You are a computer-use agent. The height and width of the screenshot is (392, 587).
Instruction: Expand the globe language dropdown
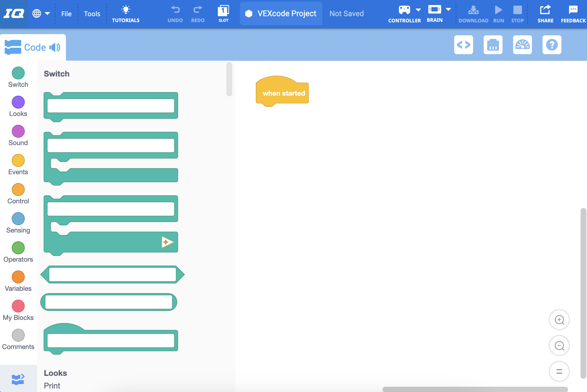click(x=41, y=14)
